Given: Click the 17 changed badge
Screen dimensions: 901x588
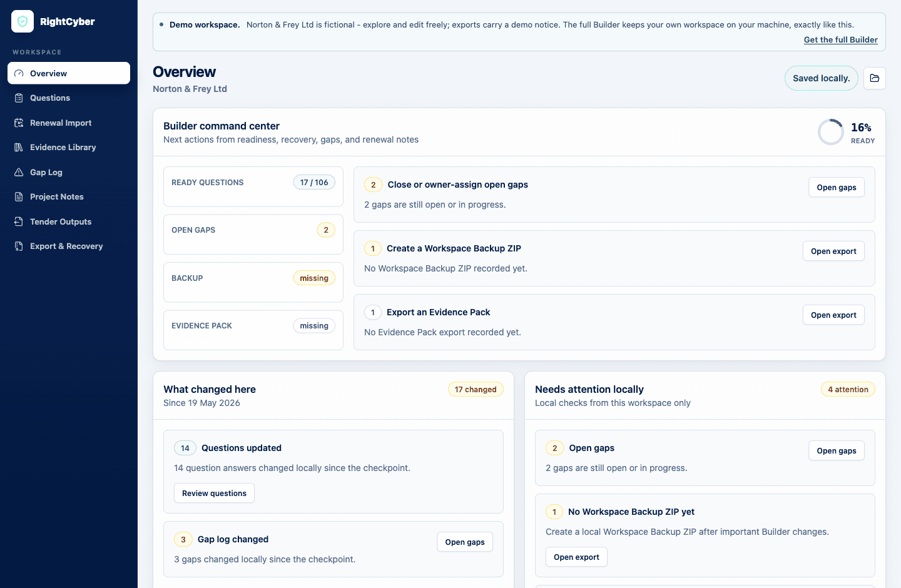Looking at the screenshot, I should pos(476,390).
